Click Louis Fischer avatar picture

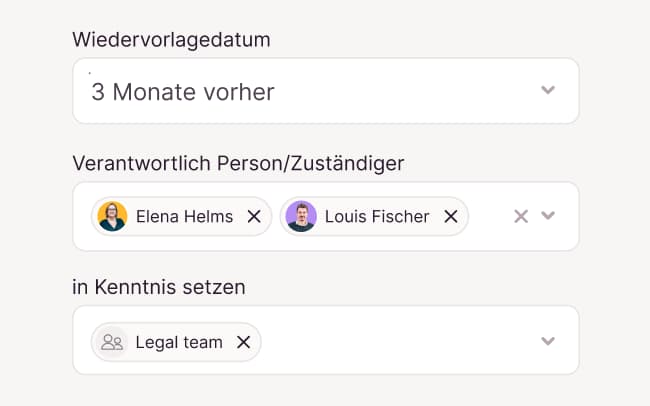pyautogui.click(x=300, y=216)
